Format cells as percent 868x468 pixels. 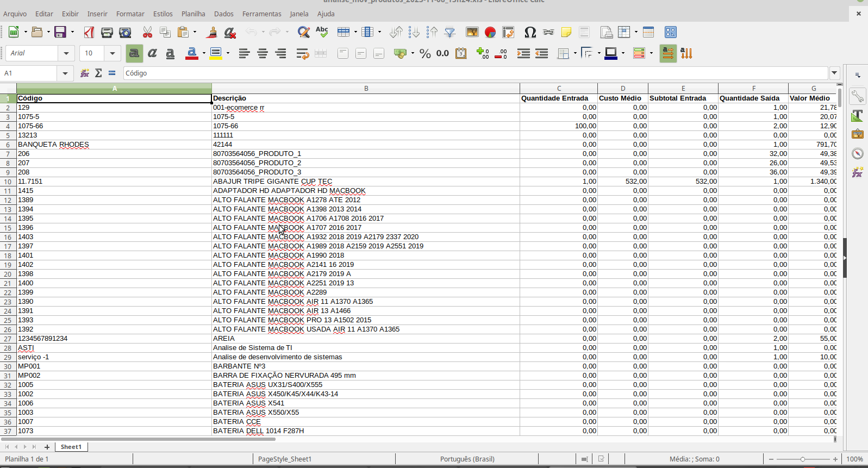425,53
